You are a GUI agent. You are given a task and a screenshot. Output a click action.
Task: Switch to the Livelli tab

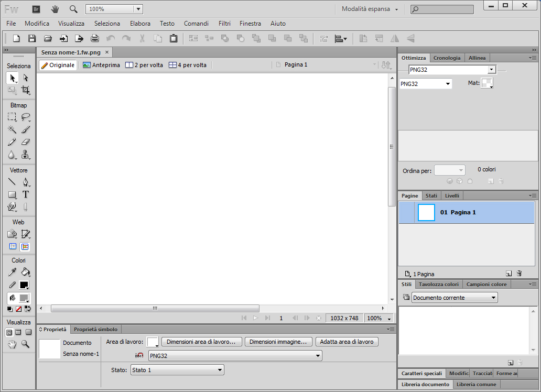point(452,195)
